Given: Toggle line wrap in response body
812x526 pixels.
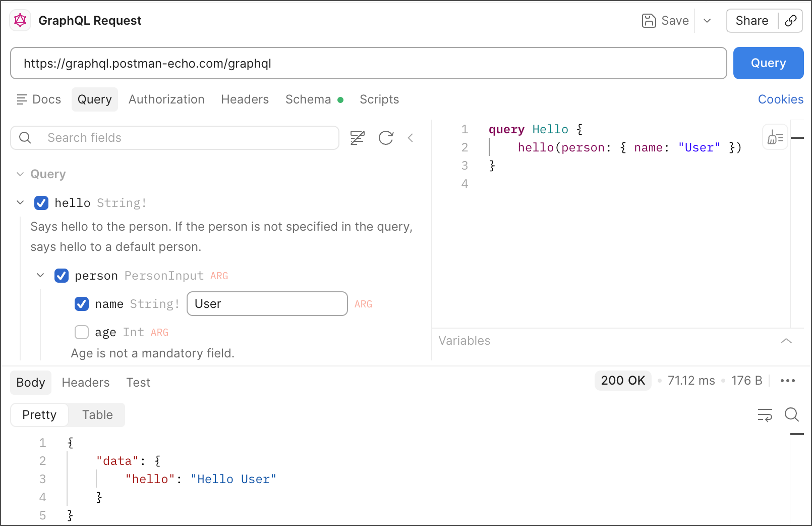Looking at the screenshot, I should pos(765,415).
